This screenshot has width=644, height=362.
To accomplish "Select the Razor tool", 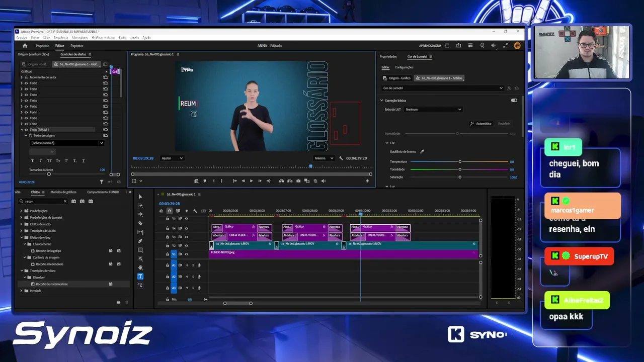I will [x=140, y=223].
